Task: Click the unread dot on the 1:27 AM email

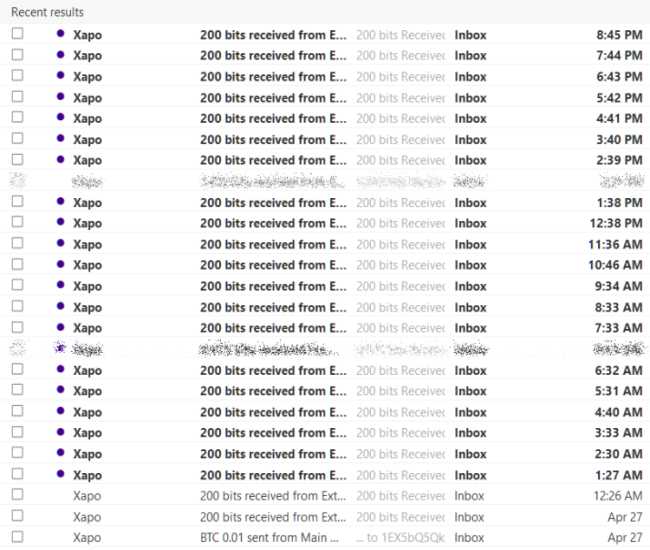Action: click(61, 474)
